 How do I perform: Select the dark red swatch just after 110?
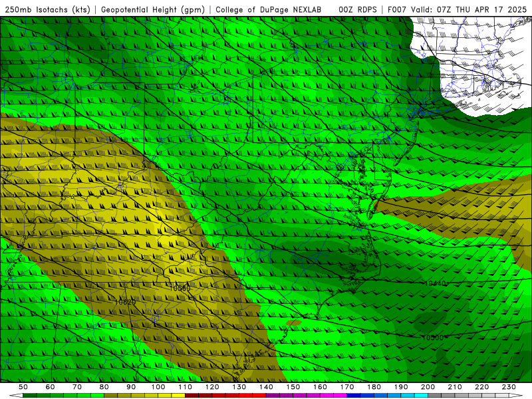pyautogui.click(x=192, y=396)
